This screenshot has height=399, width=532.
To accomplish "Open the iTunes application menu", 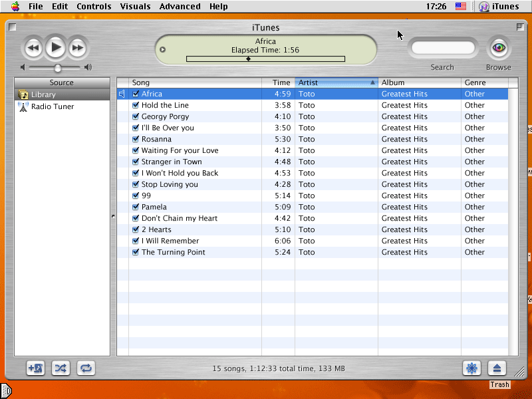I will coord(499,7).
